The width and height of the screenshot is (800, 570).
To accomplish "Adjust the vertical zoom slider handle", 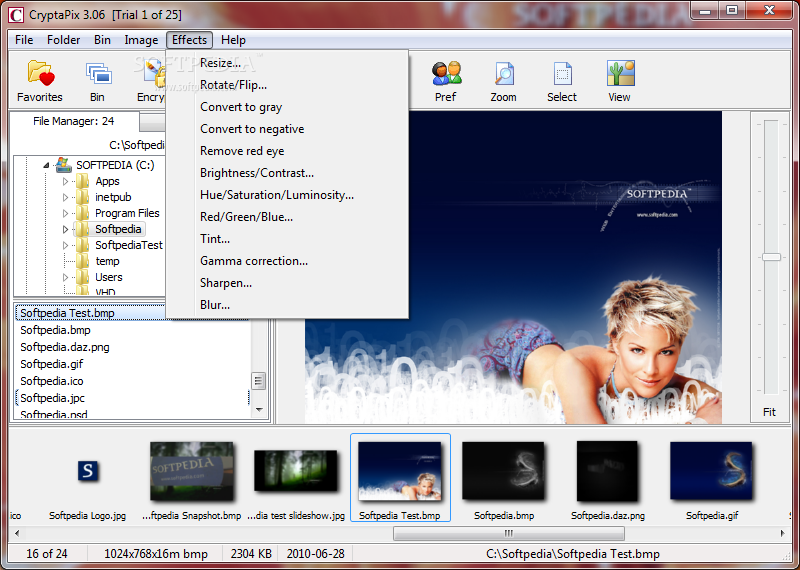I will tap(771, 257).
